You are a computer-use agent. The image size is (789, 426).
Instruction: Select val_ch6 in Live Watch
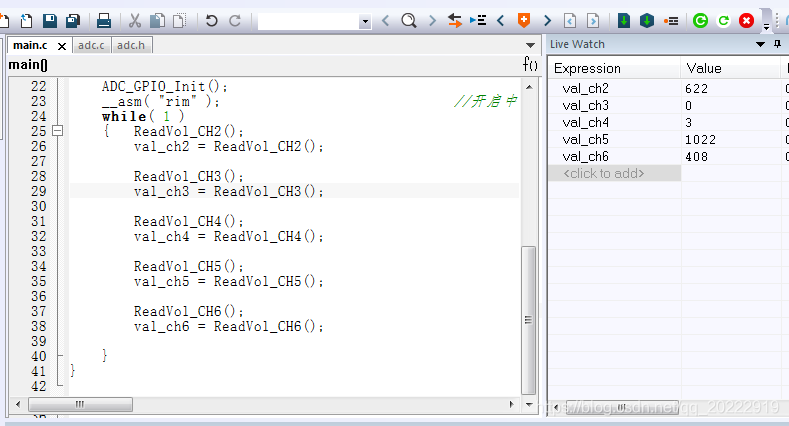pyautogui.click(x=586, y=156)
